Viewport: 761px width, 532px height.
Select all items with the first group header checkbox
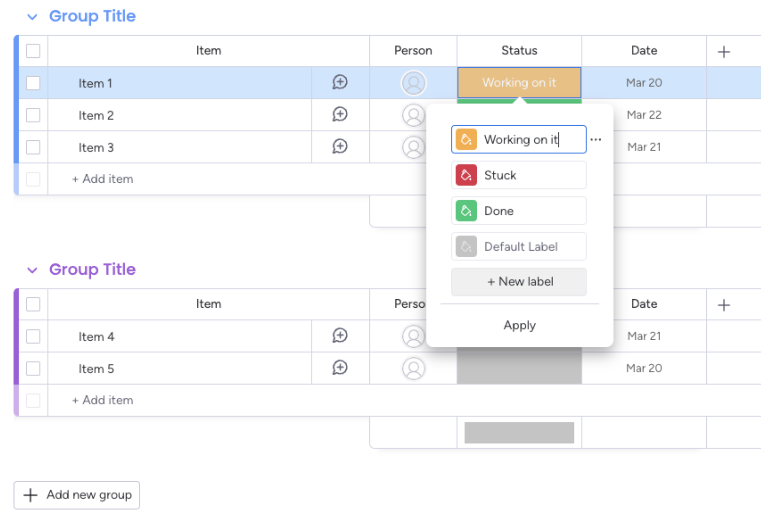(33, 51)
